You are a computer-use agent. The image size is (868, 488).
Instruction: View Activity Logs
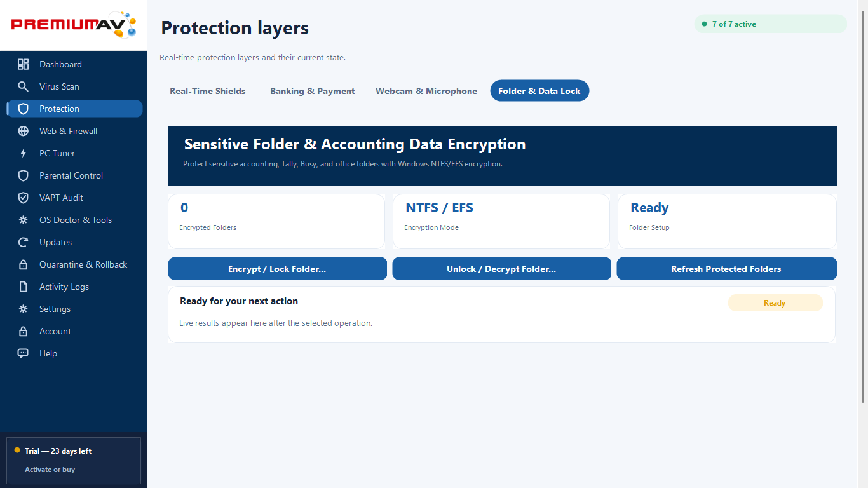point(74,287)
